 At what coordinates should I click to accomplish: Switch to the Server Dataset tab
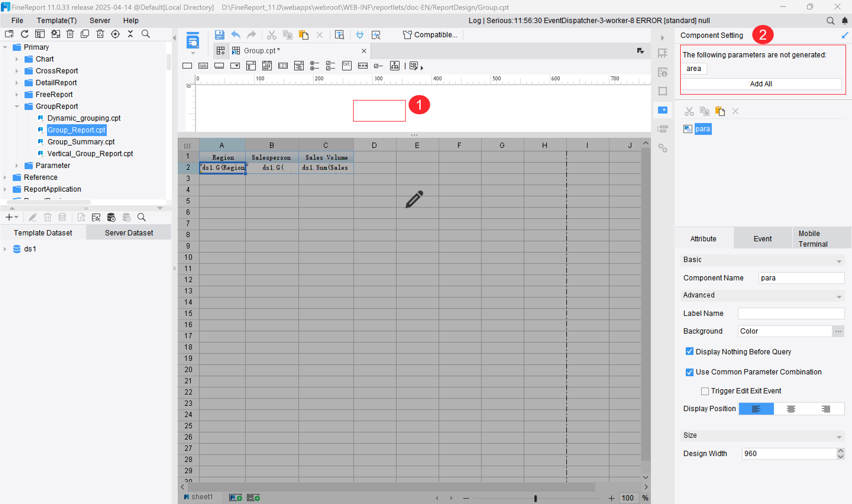pos(129,233)
